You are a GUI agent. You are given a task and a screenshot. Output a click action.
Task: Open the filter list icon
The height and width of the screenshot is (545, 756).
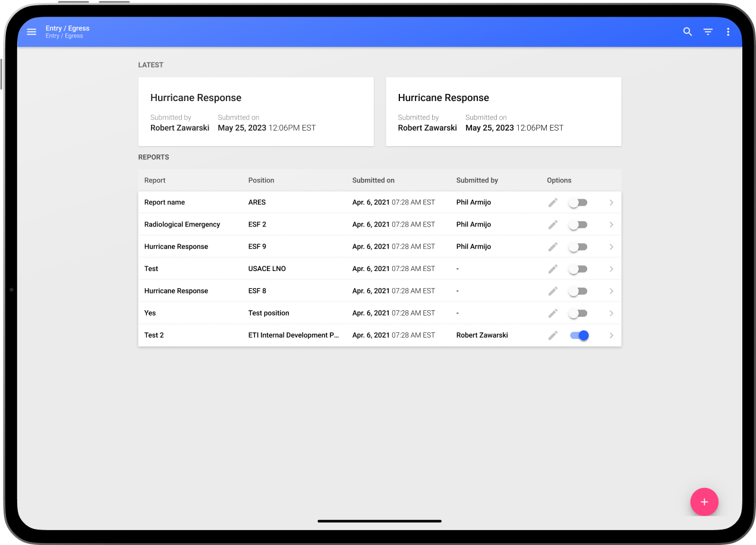point(708,32)
